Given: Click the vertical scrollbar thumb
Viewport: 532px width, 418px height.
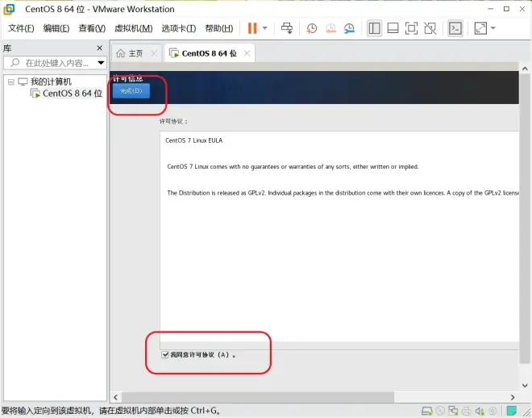Looking at the screenshot, I should [525, 219].
